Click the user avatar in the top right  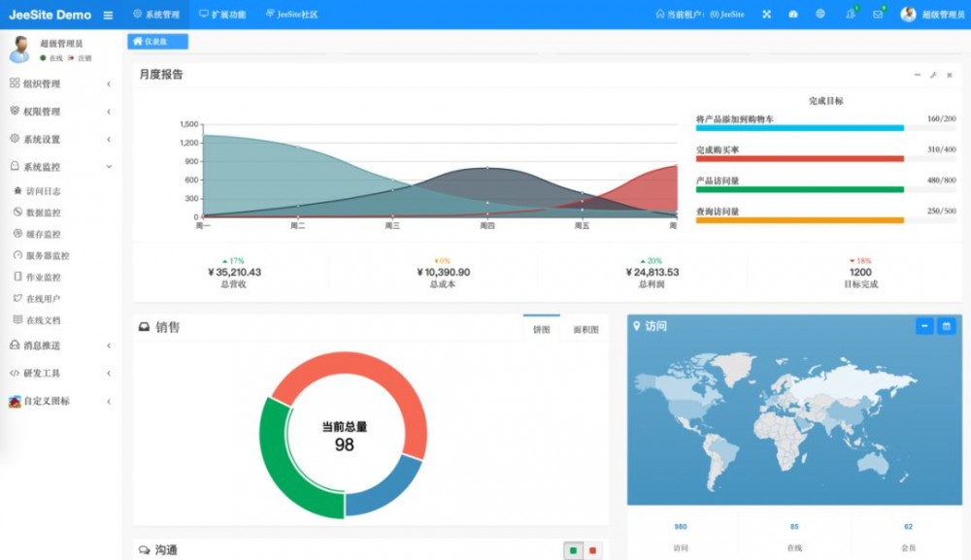[x=907, y=14]
